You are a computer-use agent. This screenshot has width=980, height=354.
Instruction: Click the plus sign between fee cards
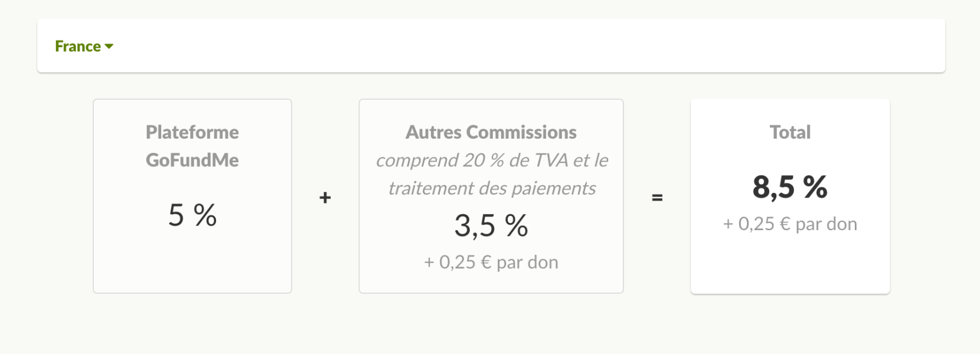click(325, 198)
